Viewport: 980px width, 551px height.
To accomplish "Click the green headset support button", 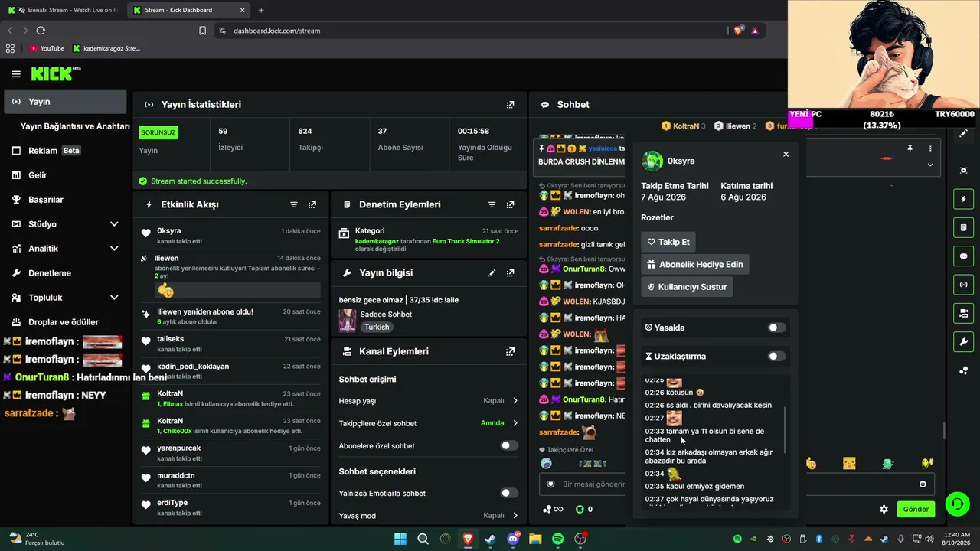I will coord(957,504).
